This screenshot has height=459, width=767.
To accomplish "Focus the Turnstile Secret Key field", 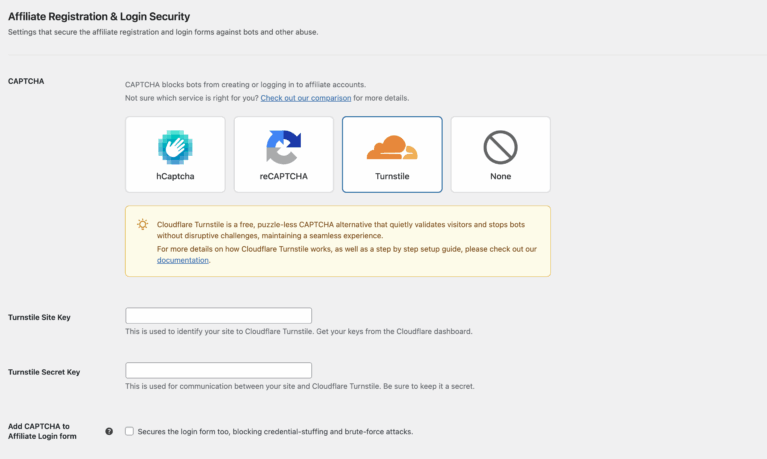I will [x=218, y=370].
